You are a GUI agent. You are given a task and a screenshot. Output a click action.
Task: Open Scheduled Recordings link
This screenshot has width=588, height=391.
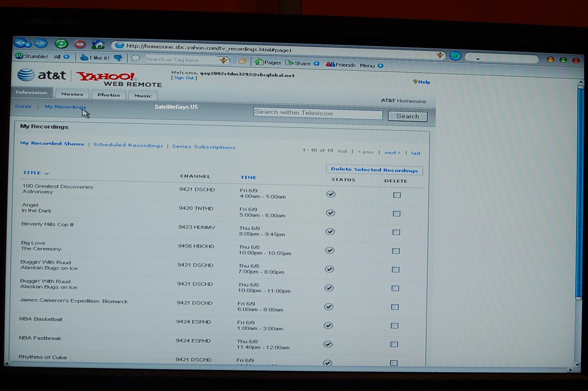click(x=128, y=145)
